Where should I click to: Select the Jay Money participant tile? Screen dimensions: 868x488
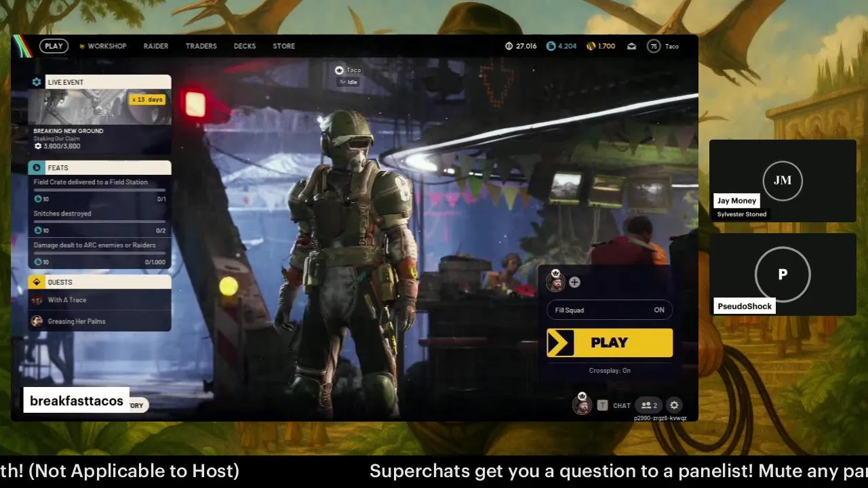[x=783, y=180]
